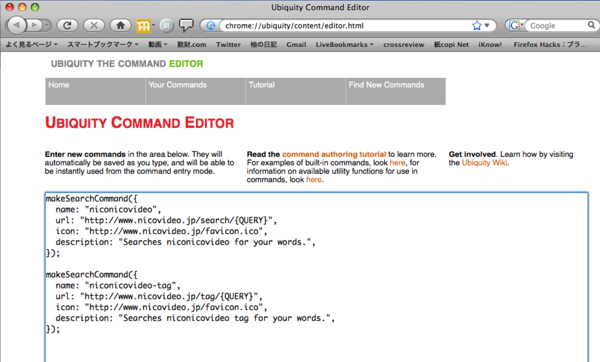Open the first 'here' link for built-in commands

tap(397, 163)
